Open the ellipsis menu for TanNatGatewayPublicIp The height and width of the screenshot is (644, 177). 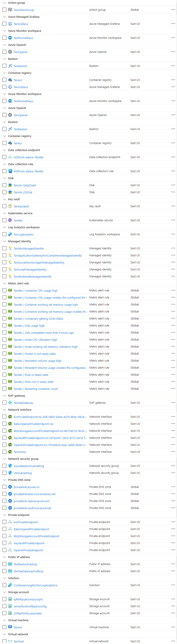tap(173, 571)
